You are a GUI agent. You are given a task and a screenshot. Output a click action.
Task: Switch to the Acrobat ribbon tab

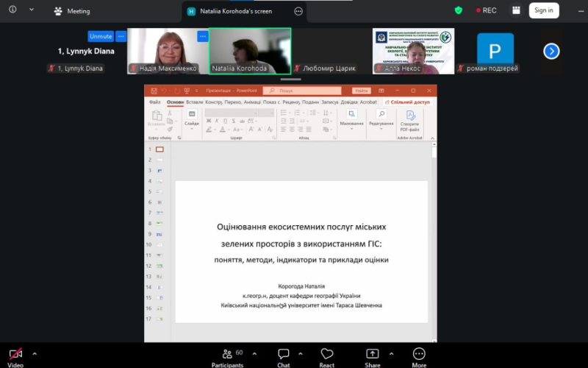coord(368,102)
